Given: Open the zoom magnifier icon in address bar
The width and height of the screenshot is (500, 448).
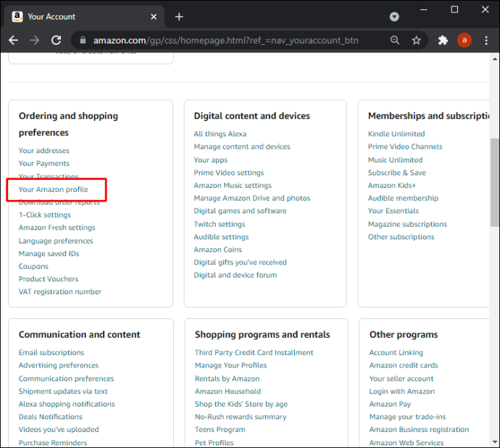Looking at the screenshot, I should pos(395,40).
